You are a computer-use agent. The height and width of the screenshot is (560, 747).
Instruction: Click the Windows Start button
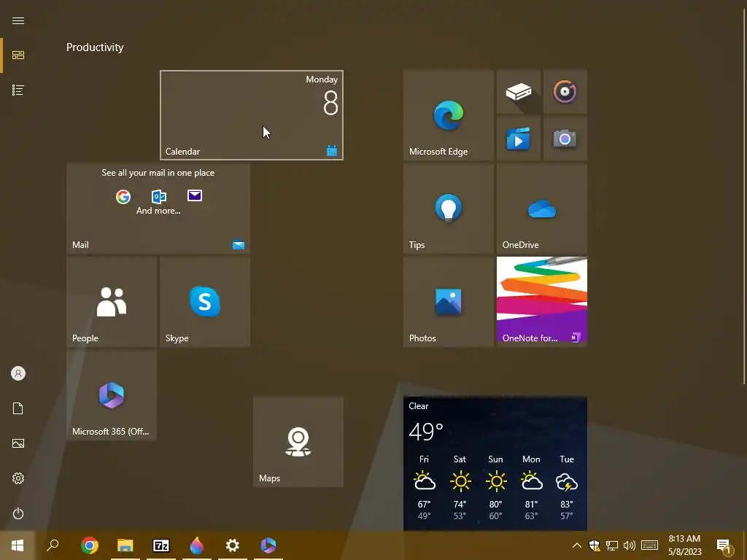click(18, 545)
